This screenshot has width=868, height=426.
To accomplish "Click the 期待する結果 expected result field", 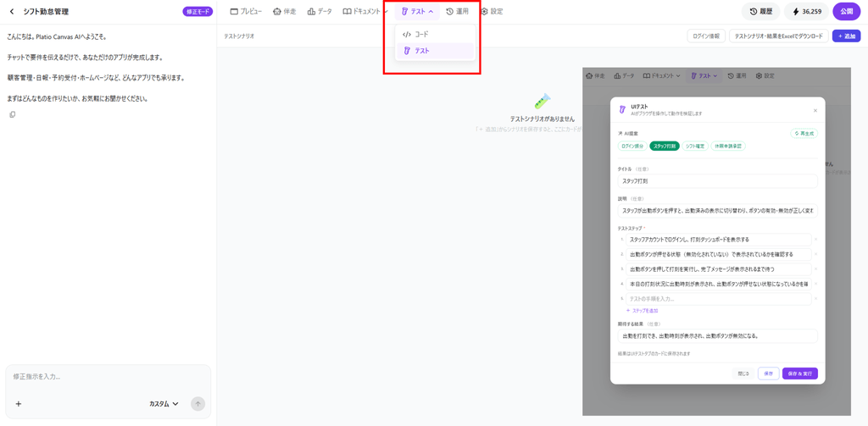I will [x=717, y=336].
